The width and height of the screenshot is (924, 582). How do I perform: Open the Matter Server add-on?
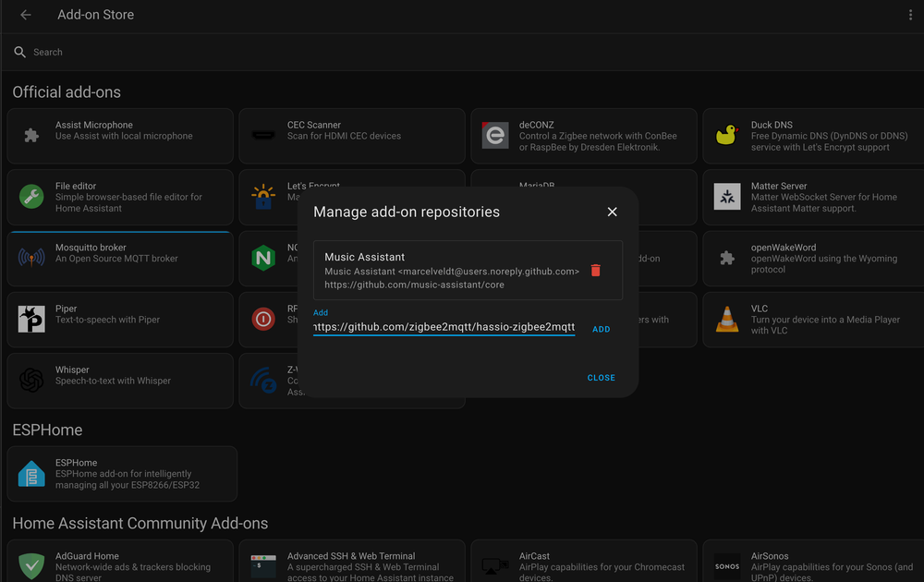(x=813, y=197)
